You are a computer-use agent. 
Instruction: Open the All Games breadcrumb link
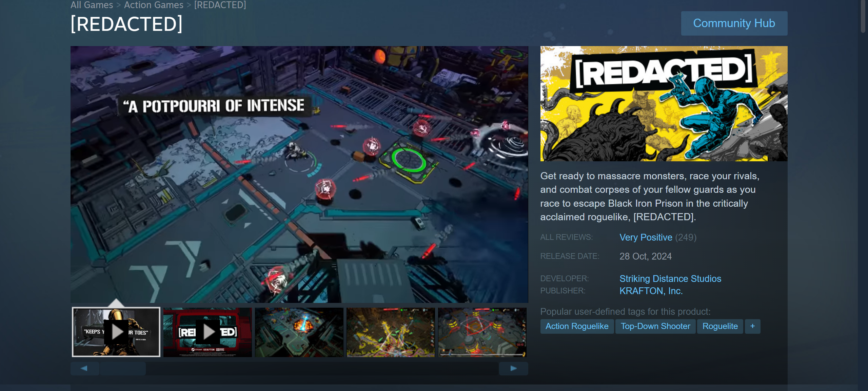(x=92, y=5)
